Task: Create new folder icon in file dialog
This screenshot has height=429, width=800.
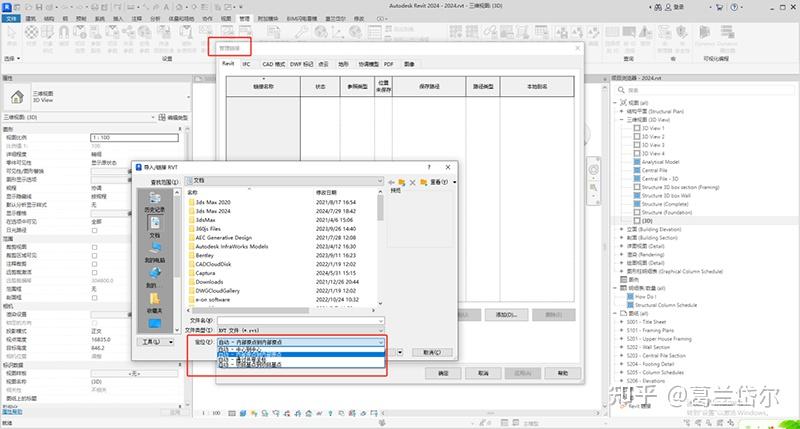Action: [423, 182]
